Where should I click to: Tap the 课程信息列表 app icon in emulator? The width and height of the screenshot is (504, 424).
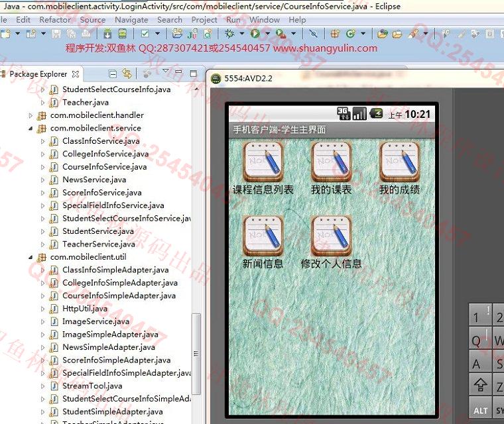(263, 162)
